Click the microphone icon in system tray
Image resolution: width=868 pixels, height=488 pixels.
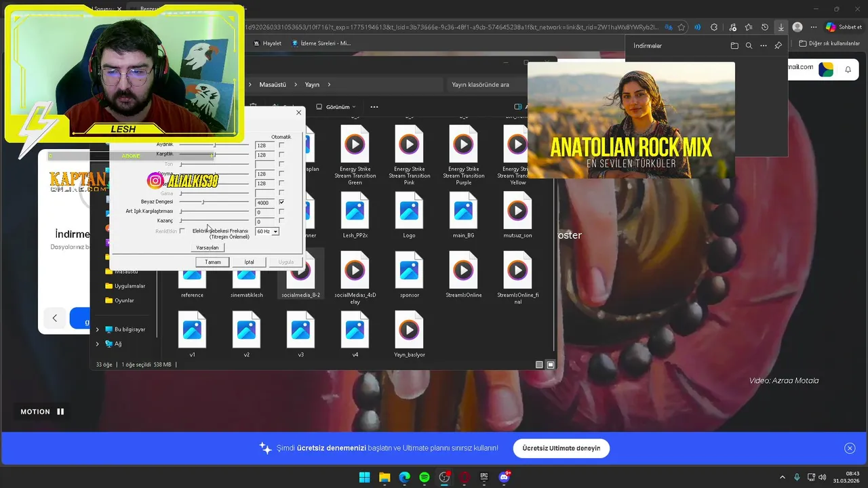click(x=797, y=477)
